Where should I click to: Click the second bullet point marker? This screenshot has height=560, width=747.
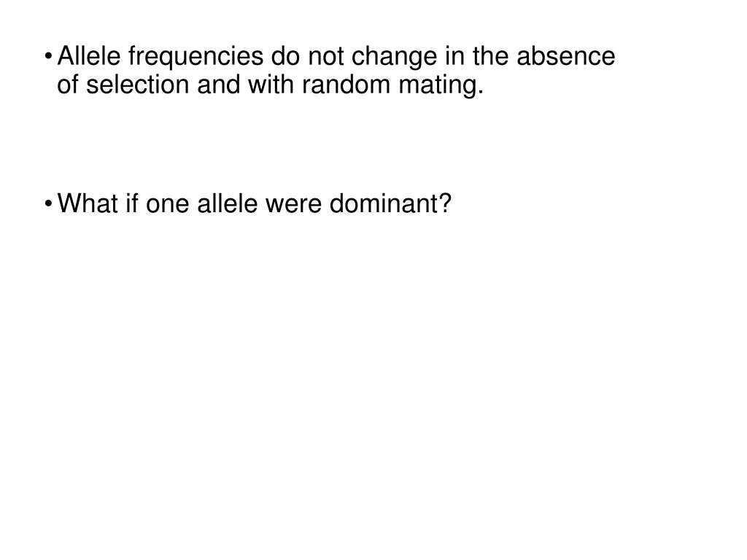click(48, 204)
